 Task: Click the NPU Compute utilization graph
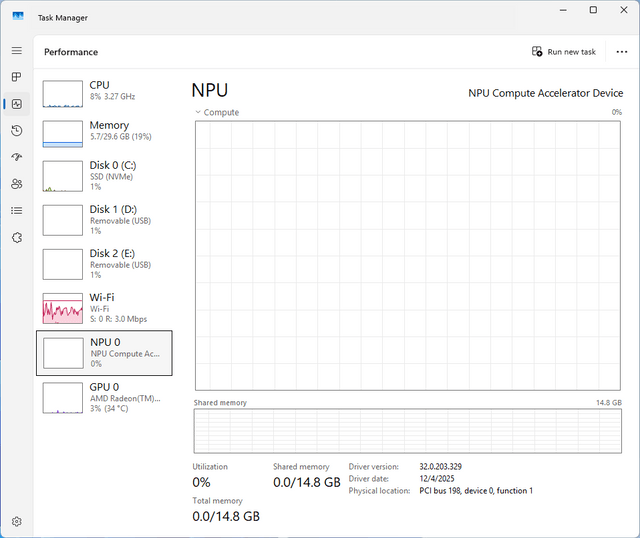click(x=408, y=256)
